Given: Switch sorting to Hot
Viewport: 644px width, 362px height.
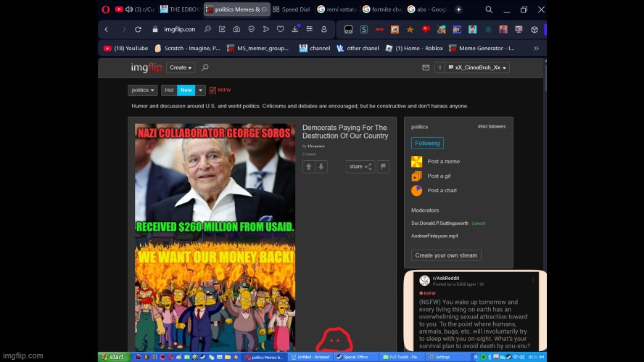Looking at the screenshot, I should tap(169, 90).
